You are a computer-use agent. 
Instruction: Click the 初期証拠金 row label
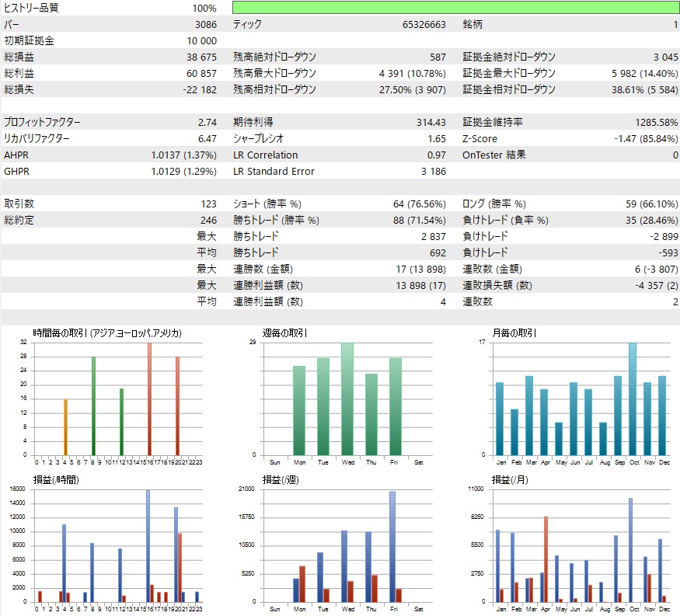point(29,40)
